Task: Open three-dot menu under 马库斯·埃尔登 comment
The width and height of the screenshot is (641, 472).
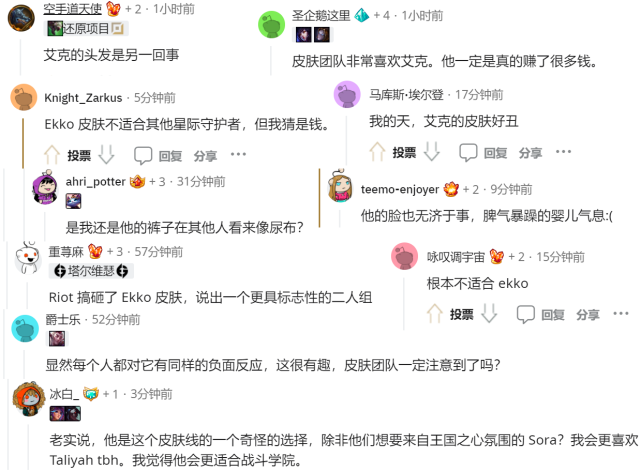Action: [563, 152]
